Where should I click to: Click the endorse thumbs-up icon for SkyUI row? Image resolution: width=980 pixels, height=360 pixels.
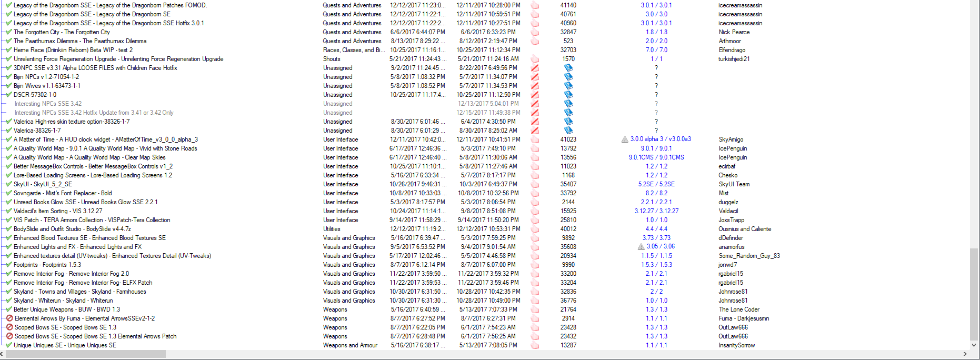point(535,184)
